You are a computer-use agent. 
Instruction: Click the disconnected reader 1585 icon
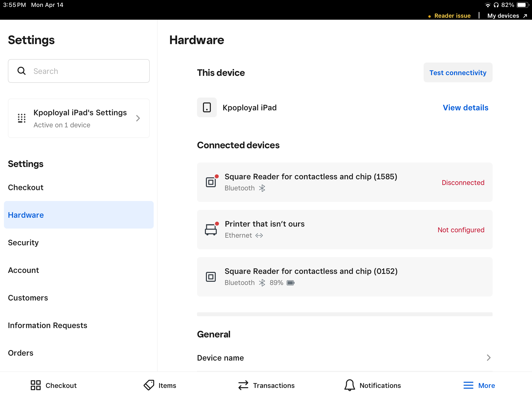[211, 182]
